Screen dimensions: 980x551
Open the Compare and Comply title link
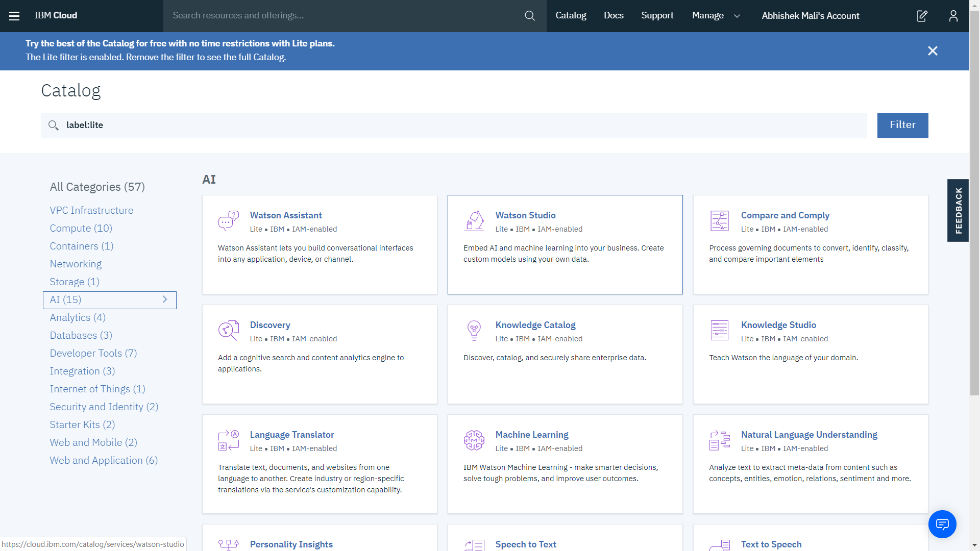point(785,215)
